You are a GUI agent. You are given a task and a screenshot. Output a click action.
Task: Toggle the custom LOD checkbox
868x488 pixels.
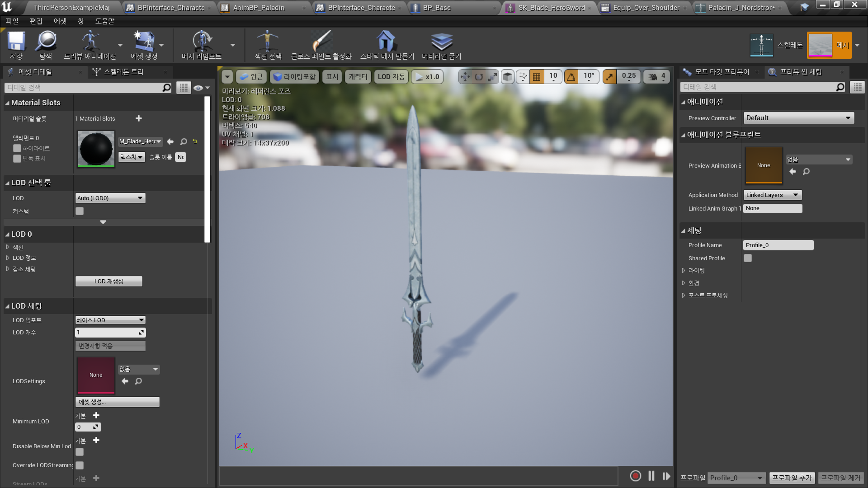pyautogui.click(x=79, y=211)
